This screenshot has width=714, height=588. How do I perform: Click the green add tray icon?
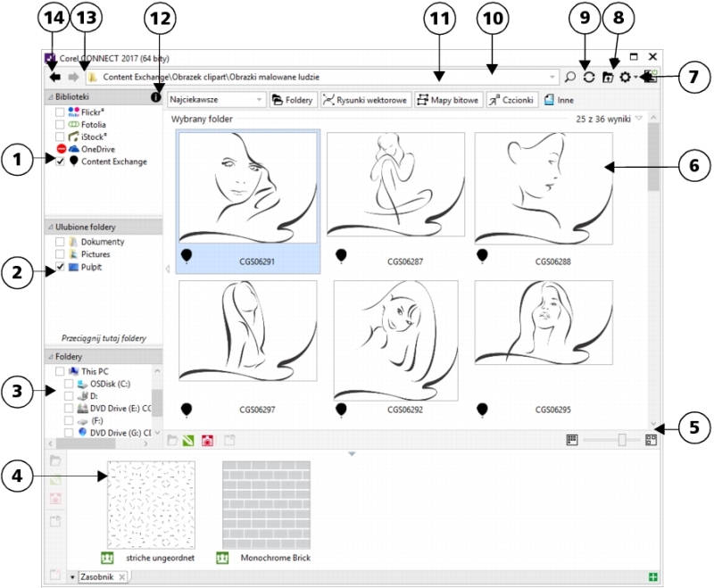pyautogui.click(x=655, y=577)
